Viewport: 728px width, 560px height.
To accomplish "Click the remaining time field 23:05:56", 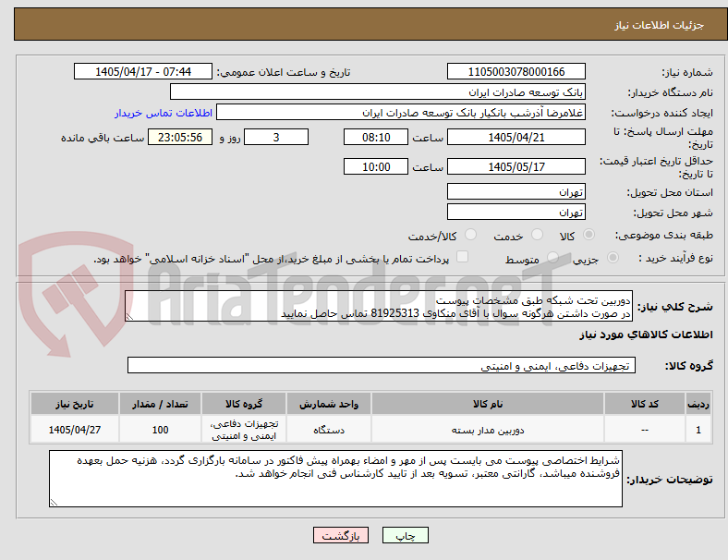I will tap(180, 137).
